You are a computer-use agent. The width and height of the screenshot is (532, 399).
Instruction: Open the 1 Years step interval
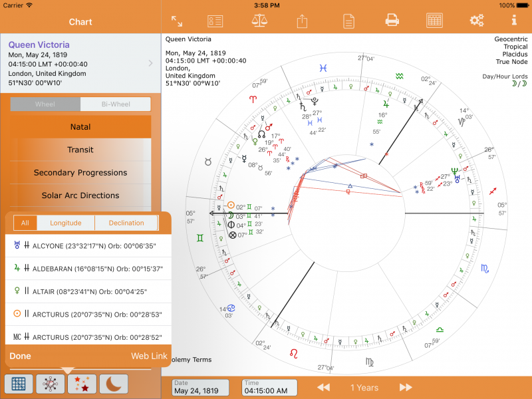coord(364,388)
